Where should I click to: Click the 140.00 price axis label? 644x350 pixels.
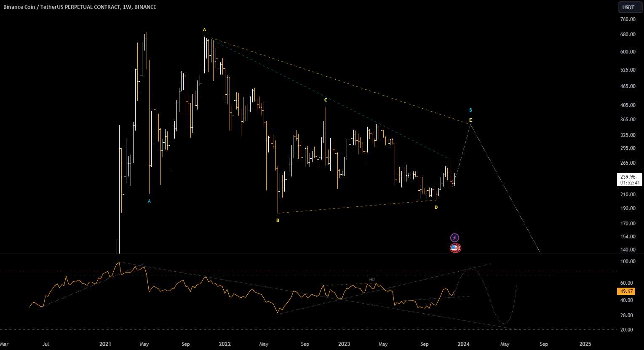(x=628, y=250)
